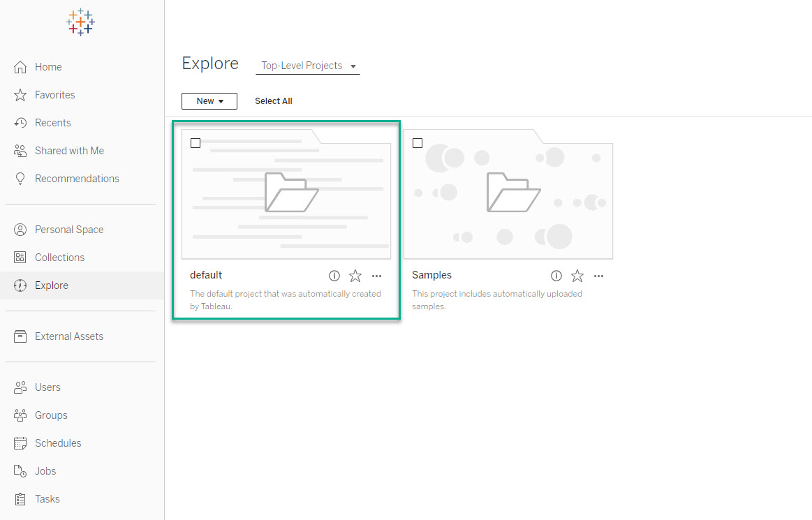The image size is (812, 520).
Task: Open Personal Space label
Action: coord(69,230)
